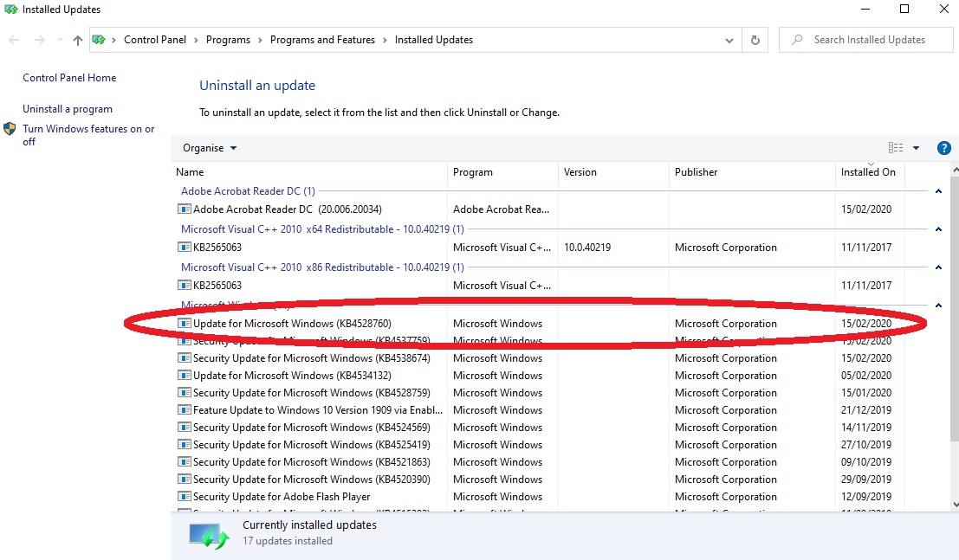
Task: Click the Forward navigation arrow
Action: tap(40, 40)
